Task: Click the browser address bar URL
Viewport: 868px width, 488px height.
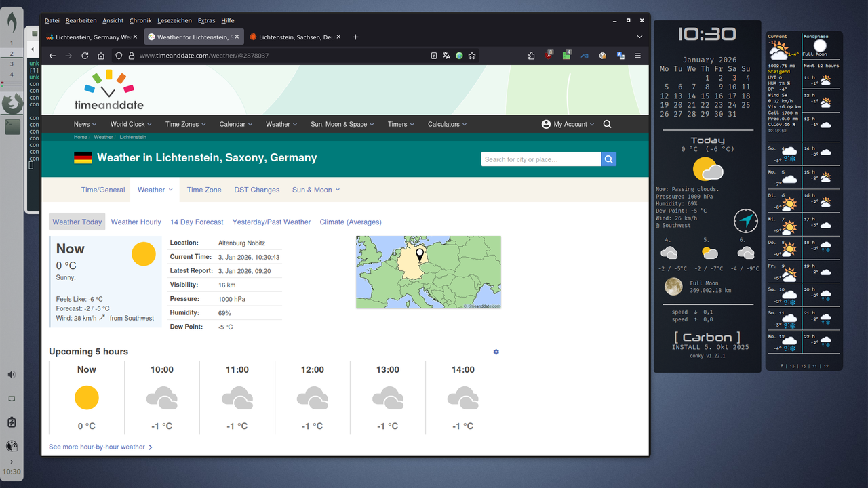Action: click(204, 56)
